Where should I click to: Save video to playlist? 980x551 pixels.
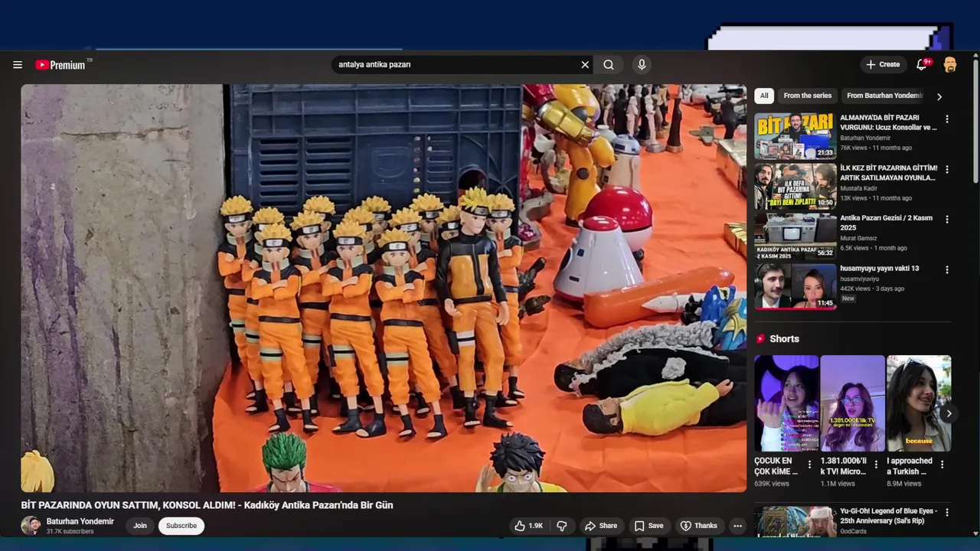[648, 526]
